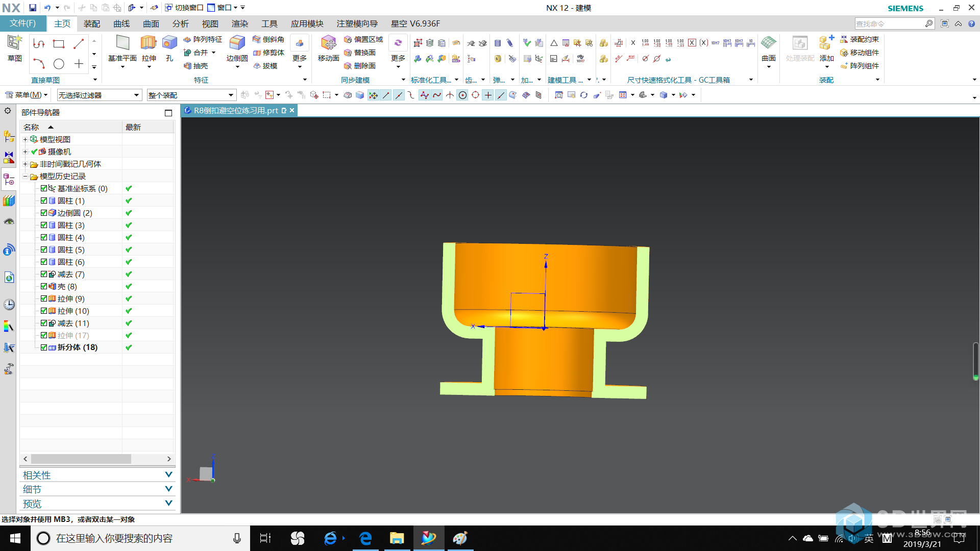Image resolution: width=980 pixels, height=551 pixels.
Task: Click the Save icon in title bar
Action: pos(33,8)
